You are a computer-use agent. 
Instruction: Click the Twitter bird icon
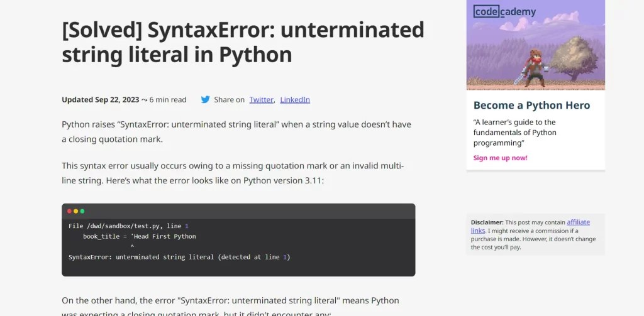[206, 99]
